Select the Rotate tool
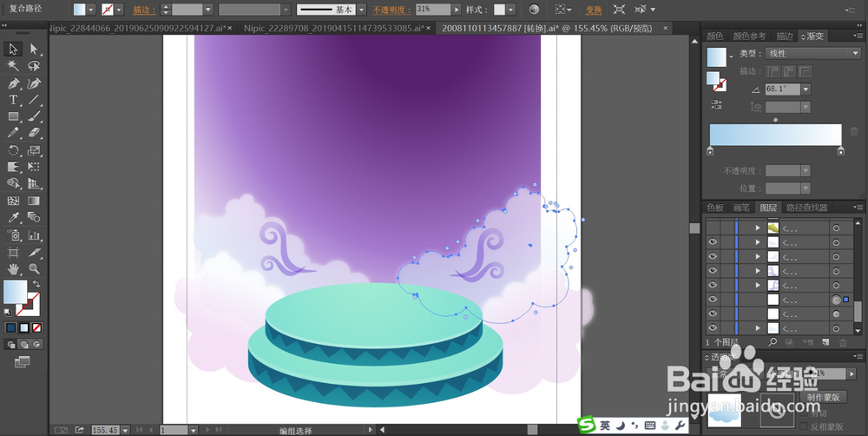 click(13, 150)
